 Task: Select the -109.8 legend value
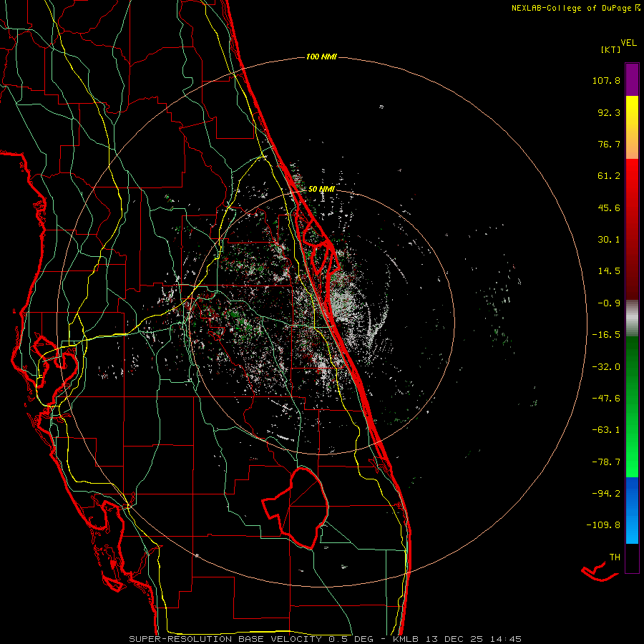(603, 525)
